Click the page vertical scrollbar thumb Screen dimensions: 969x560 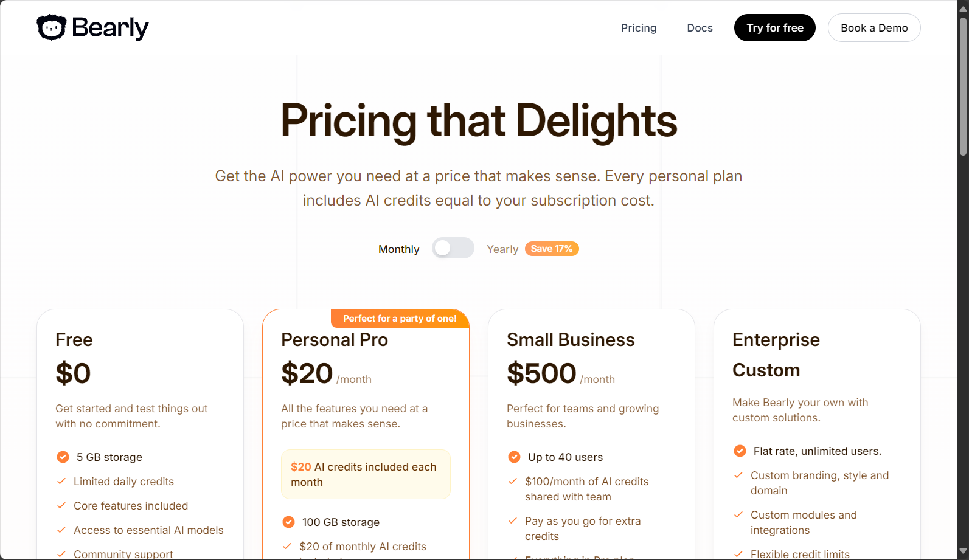[x=963, y=85]
